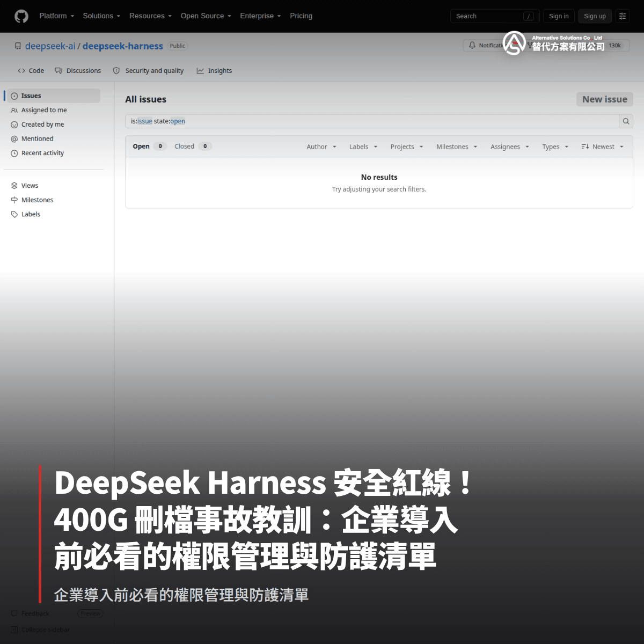Image resolution: width=644 pixels, height=644 pixels.
Task: Select Mentioned in the sidebar
Action: click(53, 138)
